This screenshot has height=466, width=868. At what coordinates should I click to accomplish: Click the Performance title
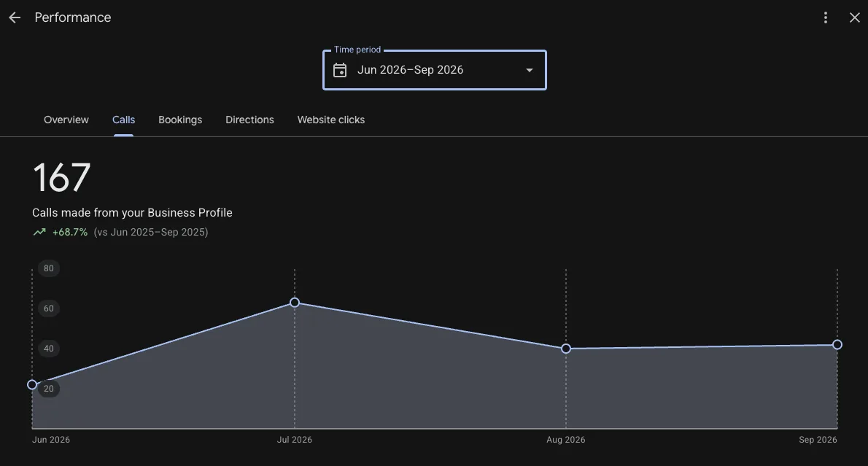[72, 18]
